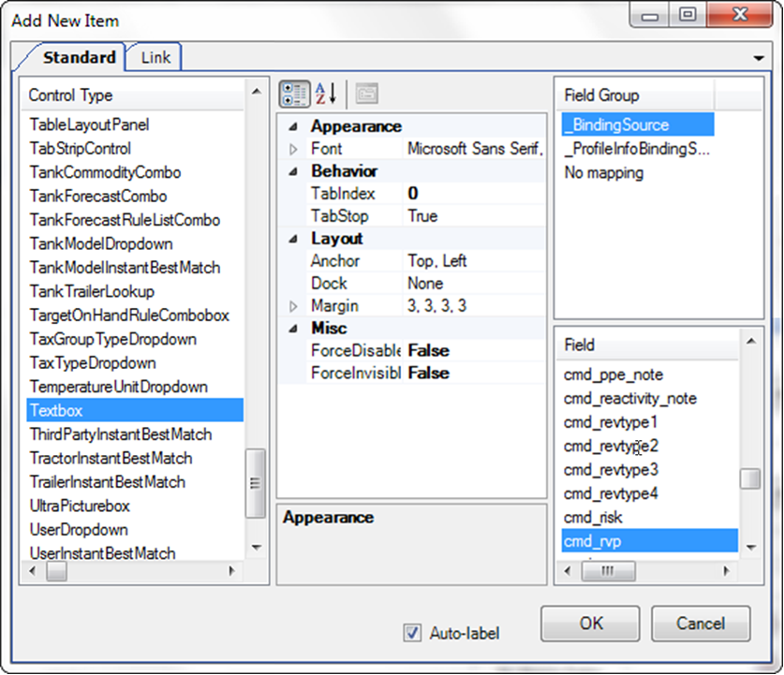The height and width of the screenshot is (675, 784).
Task: Expand the Font property
Action: pos(293,149)
